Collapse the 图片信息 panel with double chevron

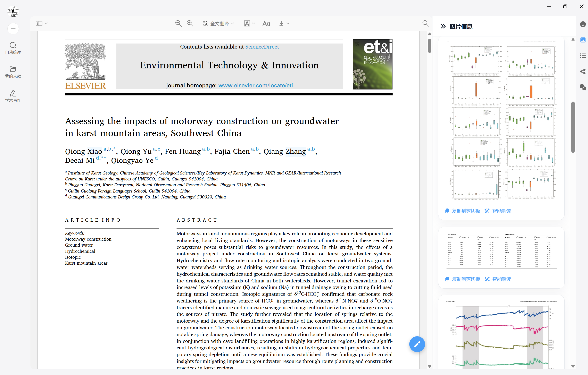pyautogui.click(x=443, y=26)
